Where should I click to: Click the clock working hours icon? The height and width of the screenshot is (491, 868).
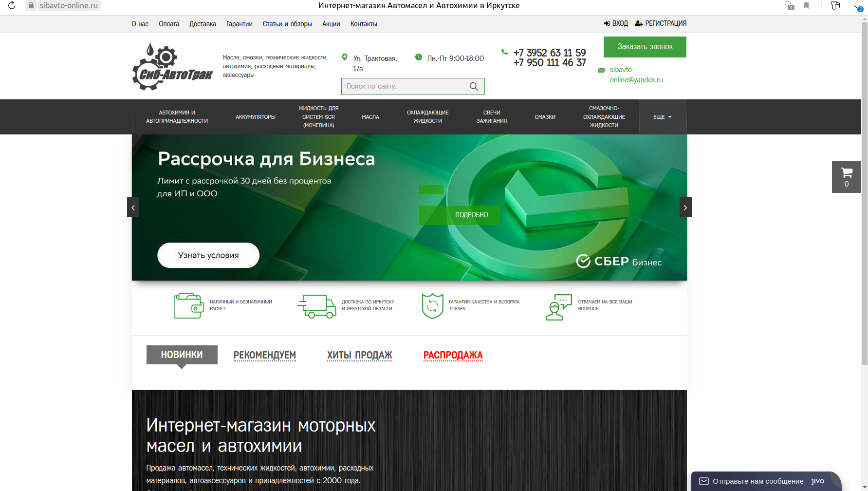pyautogui.click(x=418, y=57)
